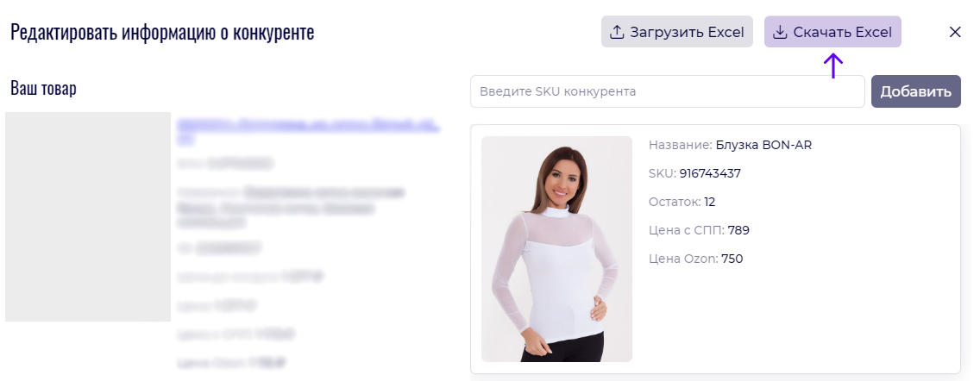Image resolution: width=980 pixels, height=381 pixels.
Task: Click the download arrow icon beside Скачать Excel
Action: click(780, 32)
